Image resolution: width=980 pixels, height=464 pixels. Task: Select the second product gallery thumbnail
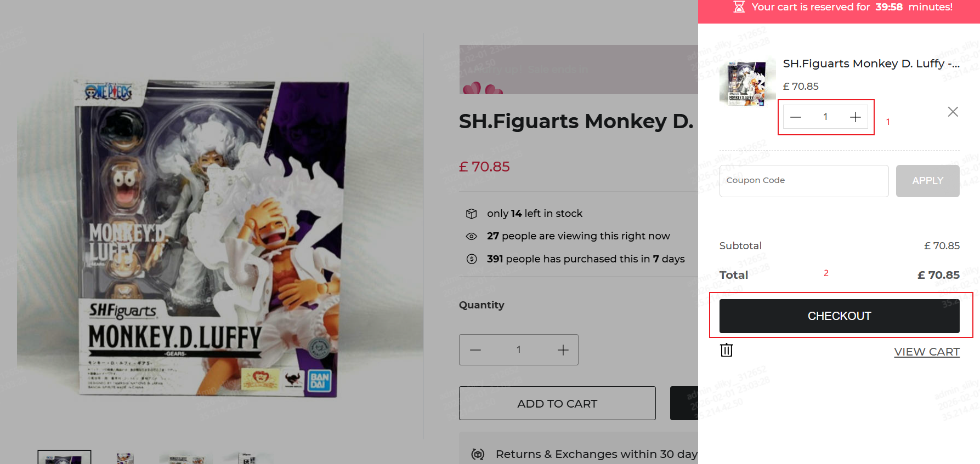point(125,458)
